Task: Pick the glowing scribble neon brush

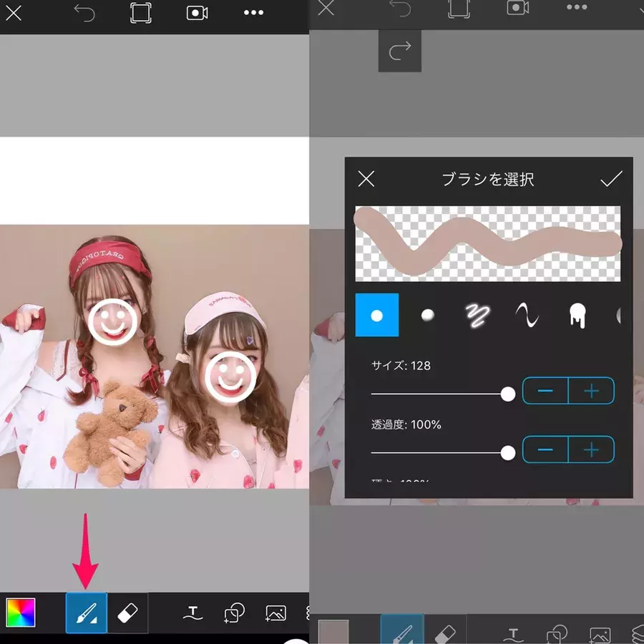Action: tap(476, 315)
